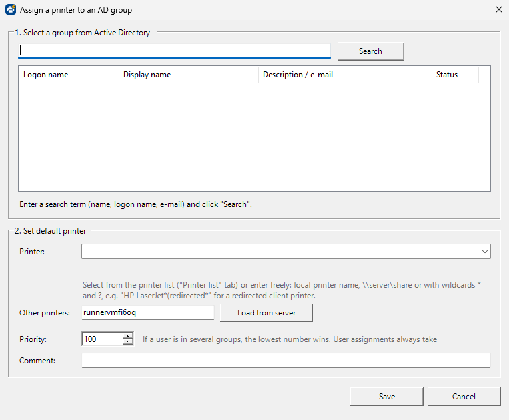Click the 'lowest number wins' priority hint
The height and width of the screenshot is (420, 509).
[290, 339]
